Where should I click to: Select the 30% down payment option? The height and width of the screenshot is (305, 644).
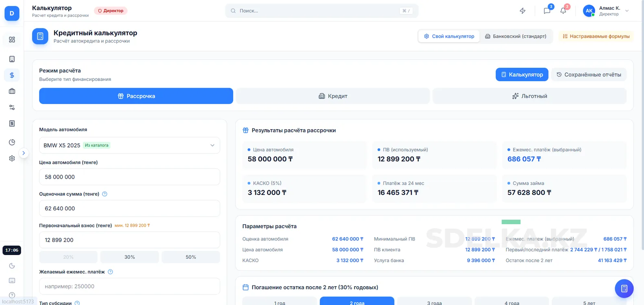click(x=130, y=257)
